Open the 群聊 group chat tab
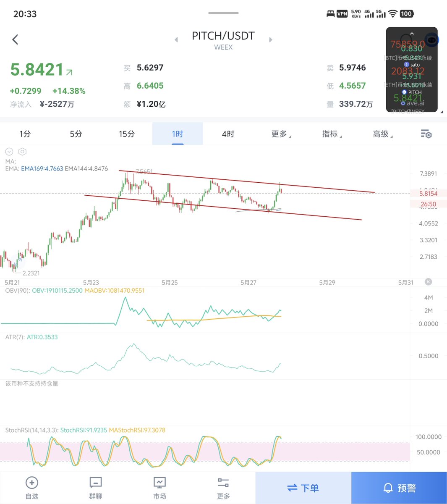This screenshot has height=504, width=447. tap(96, 488)
